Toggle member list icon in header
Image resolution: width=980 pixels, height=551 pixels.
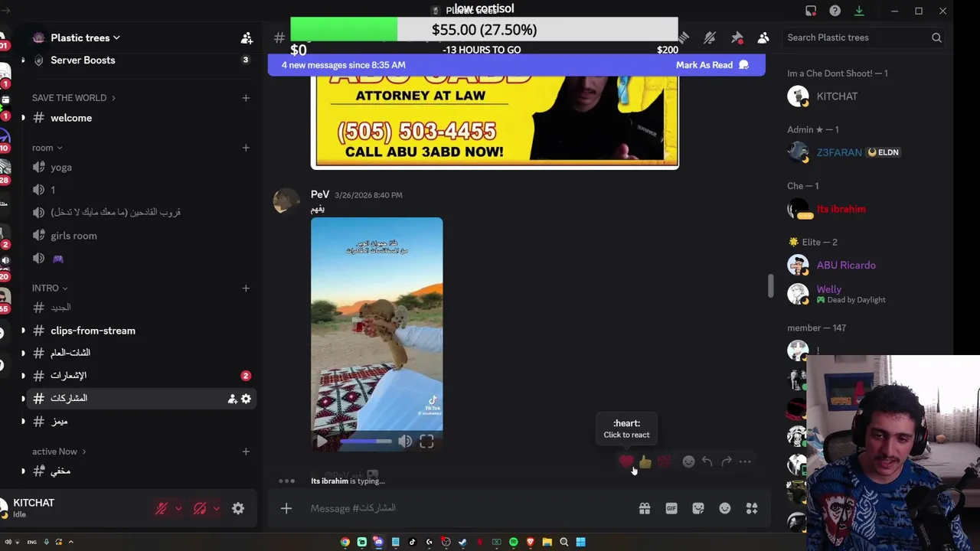point(763,37)
